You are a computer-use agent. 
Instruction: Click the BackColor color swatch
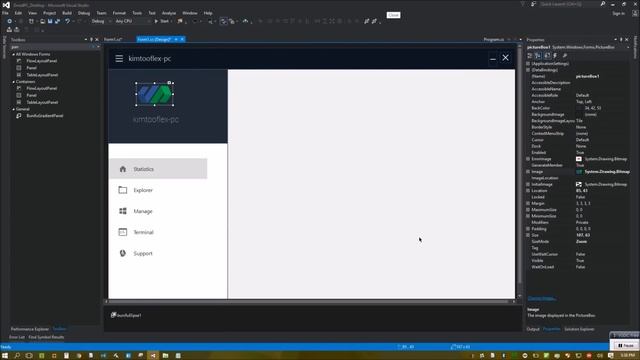pos(579,108)
